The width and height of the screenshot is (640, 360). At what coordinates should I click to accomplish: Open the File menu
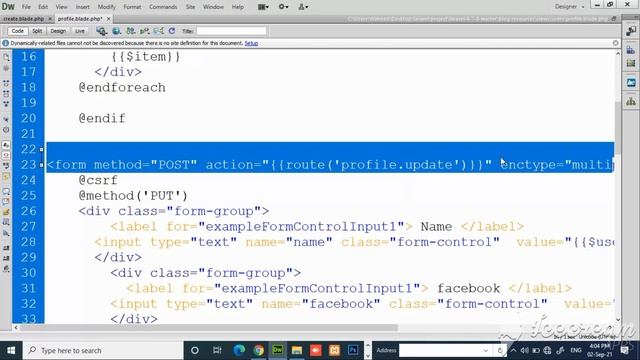click(x=26, y=7)
